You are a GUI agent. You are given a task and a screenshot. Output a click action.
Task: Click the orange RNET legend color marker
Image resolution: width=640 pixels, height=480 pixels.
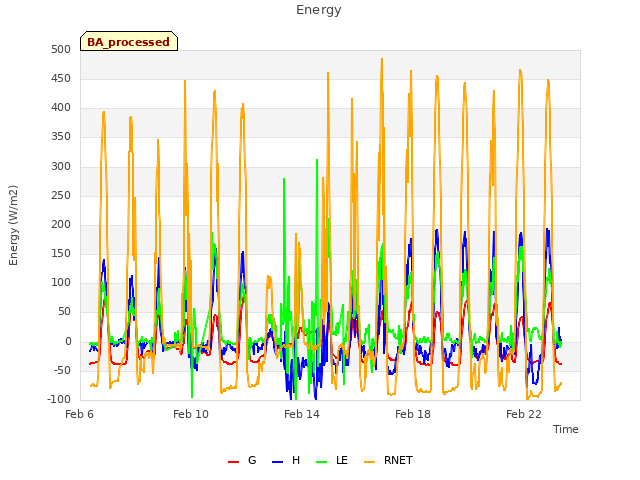click(369, 462)
